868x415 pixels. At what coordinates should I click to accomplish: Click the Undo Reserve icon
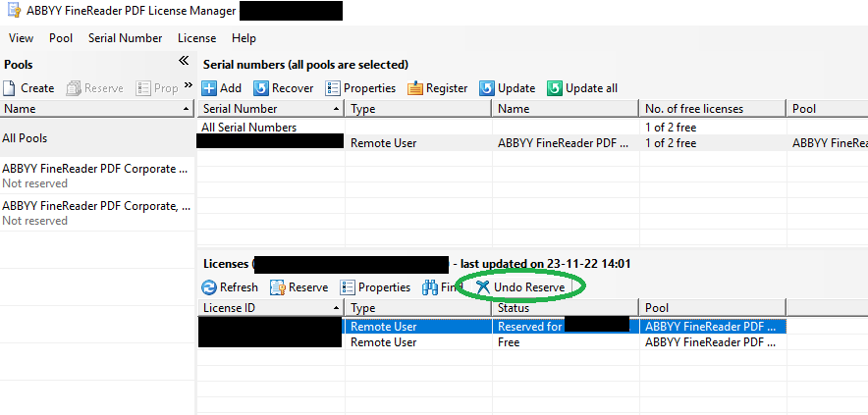tap(483, 287)
